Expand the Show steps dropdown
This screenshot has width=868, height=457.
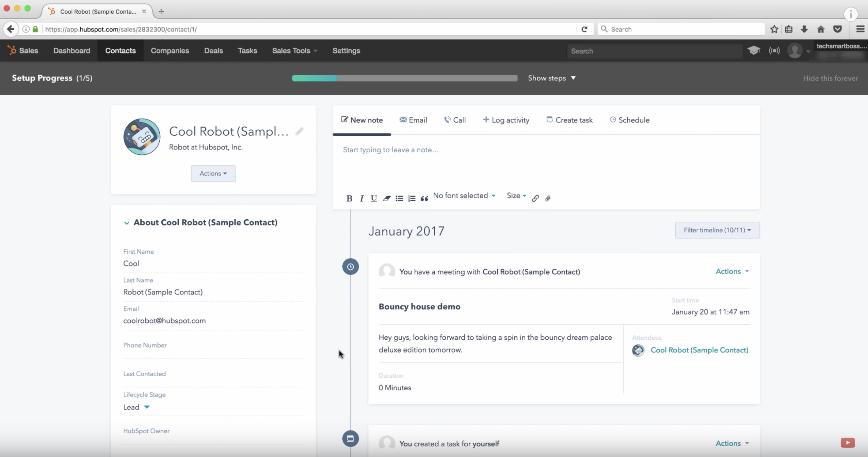point(551,78)
